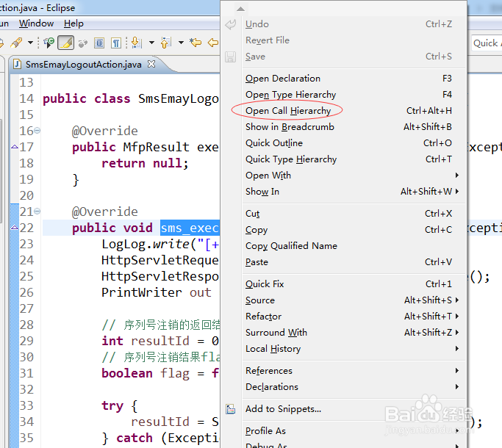The width and height of the screenshot is (502, 448).
Task: Click the grayed-out spray toolbar icon
Action: click(x=83, y=43)
